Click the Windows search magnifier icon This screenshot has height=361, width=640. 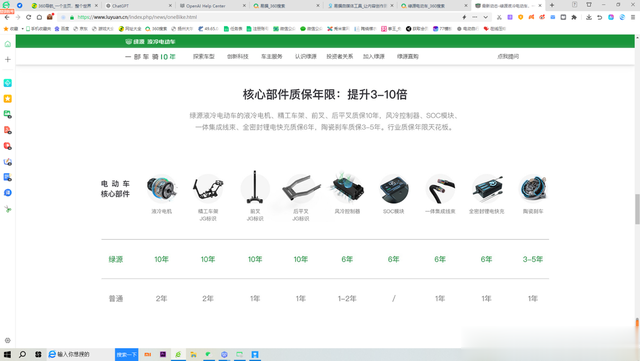click(x=22, y=354)
